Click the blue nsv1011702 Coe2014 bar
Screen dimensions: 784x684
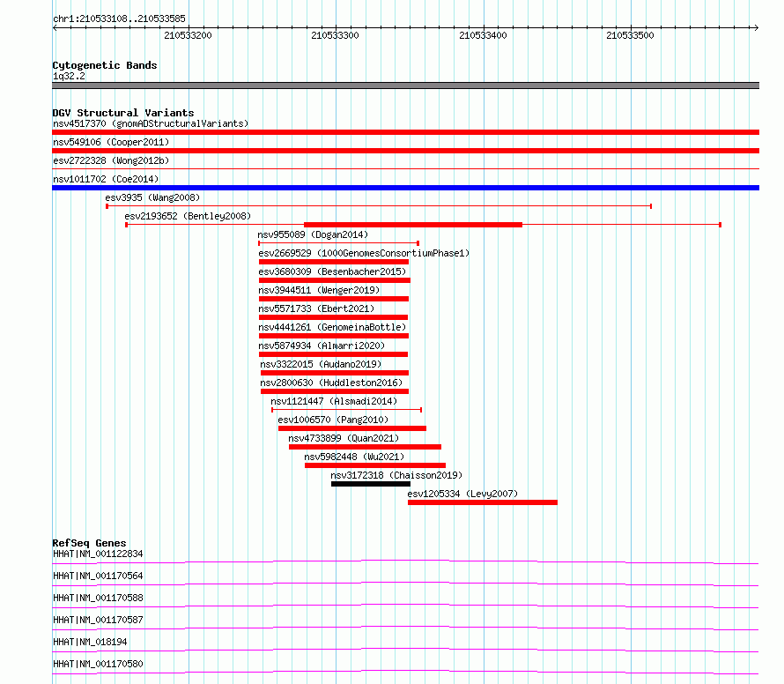coord(405,188)
